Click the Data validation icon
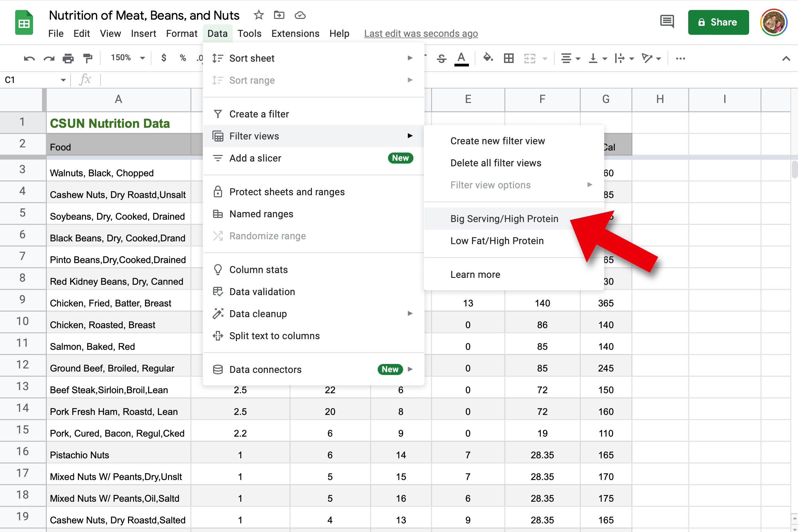The width and height of the screenshot is (798, 532). coord(218,292)
